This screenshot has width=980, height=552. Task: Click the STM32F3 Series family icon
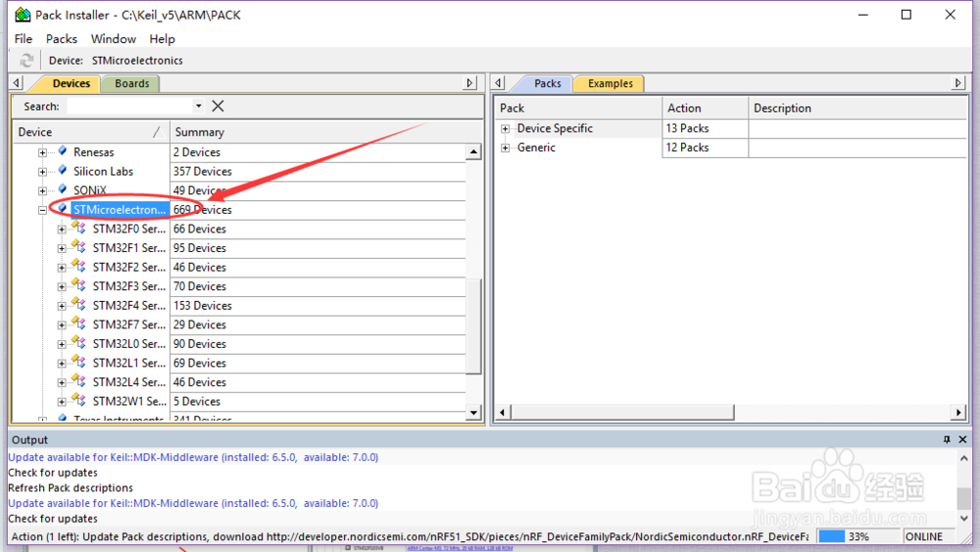[78, 285]
